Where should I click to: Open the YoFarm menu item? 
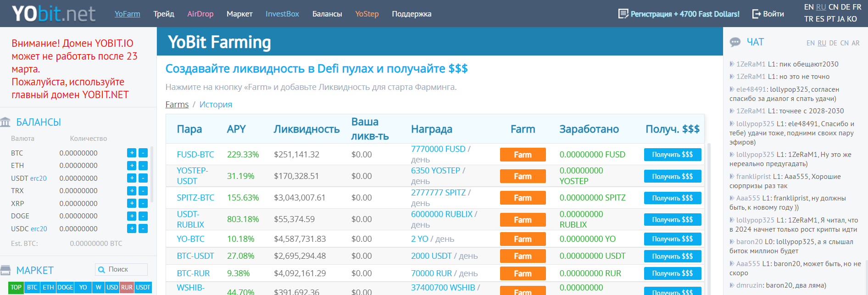coord(128,14)
